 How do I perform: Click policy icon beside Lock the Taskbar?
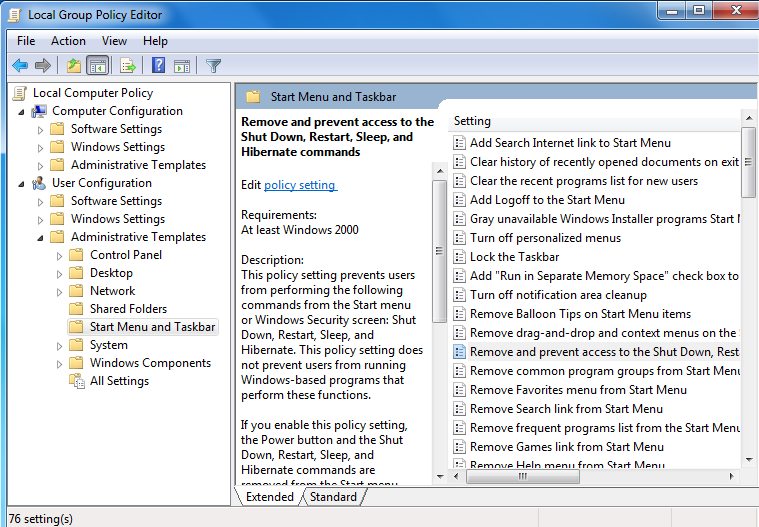pyautogui.click(x=459, y=257)
